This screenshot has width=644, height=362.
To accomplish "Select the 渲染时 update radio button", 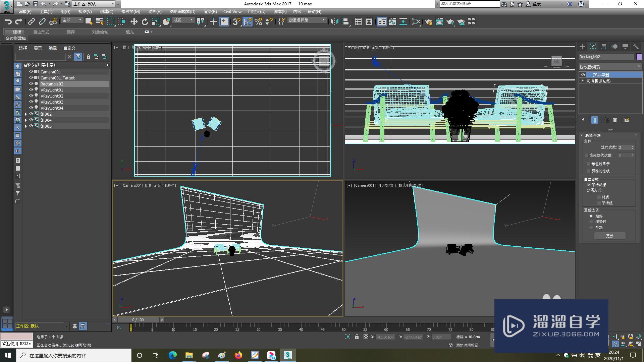I will point(591,222).
